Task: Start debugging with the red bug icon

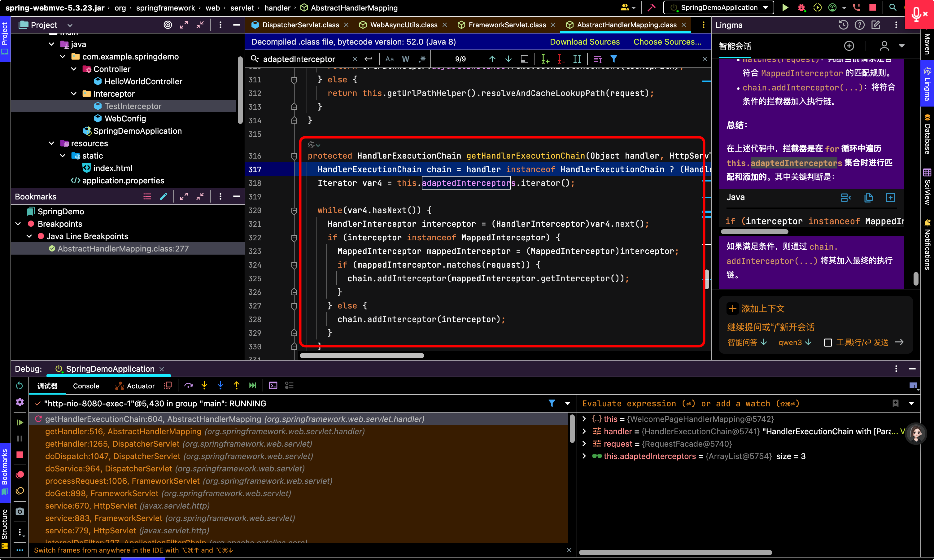Action: pos(801,7)
